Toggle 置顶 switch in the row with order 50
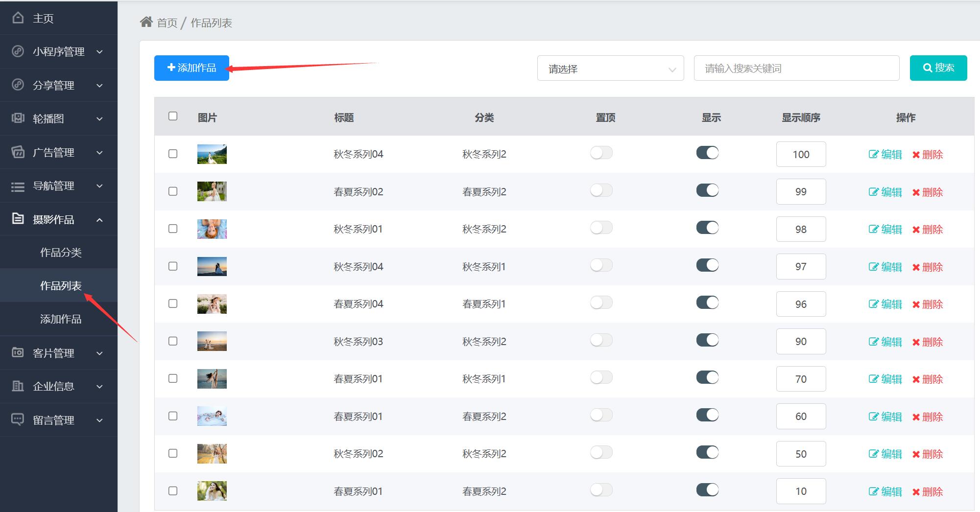 601,452
